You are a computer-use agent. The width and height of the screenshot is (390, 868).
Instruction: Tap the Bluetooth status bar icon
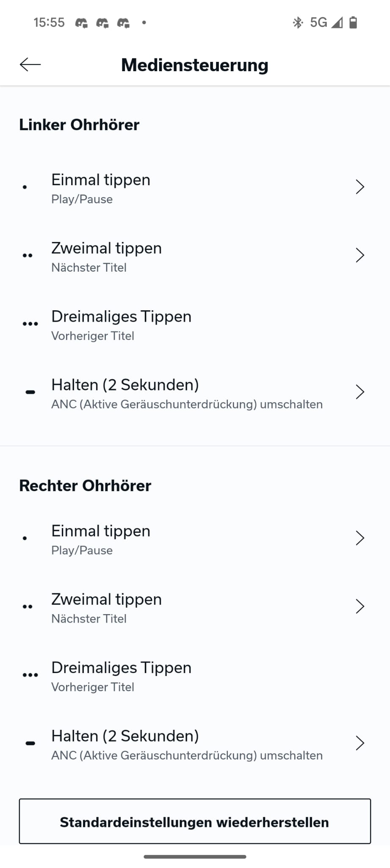(x=298, y=22)
